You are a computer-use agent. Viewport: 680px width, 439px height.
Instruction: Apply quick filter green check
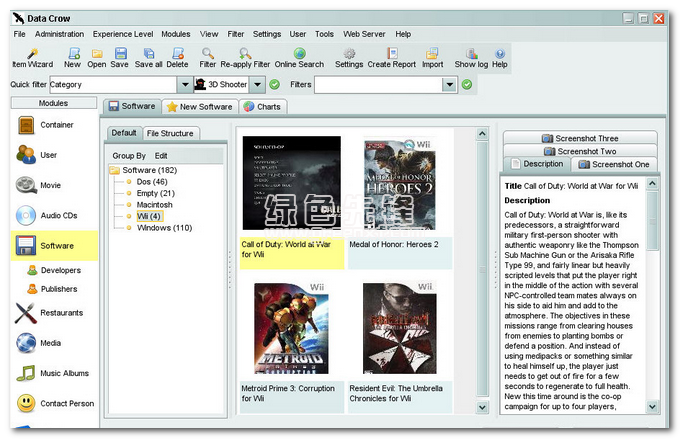[x=275, y=85]
